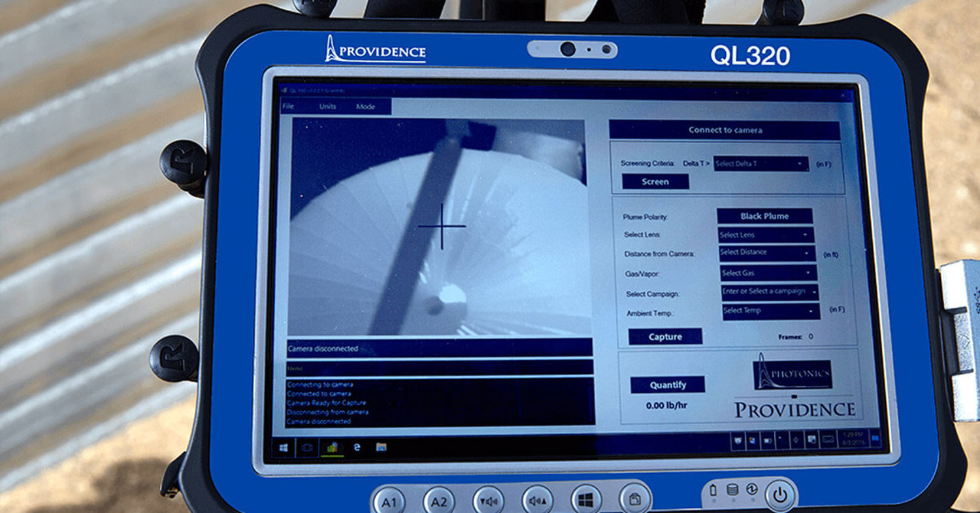Open the Action Center notification icon
The image size is (980, 513).
click(875, 439)
